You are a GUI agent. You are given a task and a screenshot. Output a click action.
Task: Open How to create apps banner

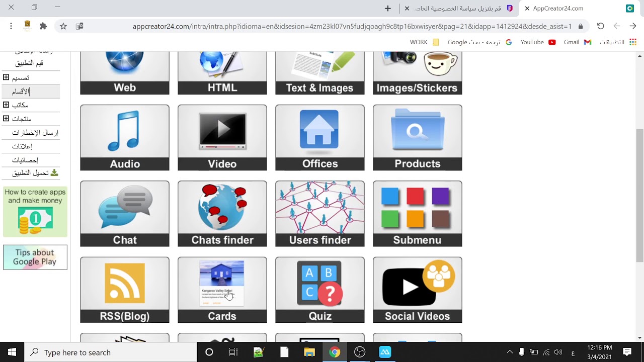pyautogui.click(x=35, y=212)
